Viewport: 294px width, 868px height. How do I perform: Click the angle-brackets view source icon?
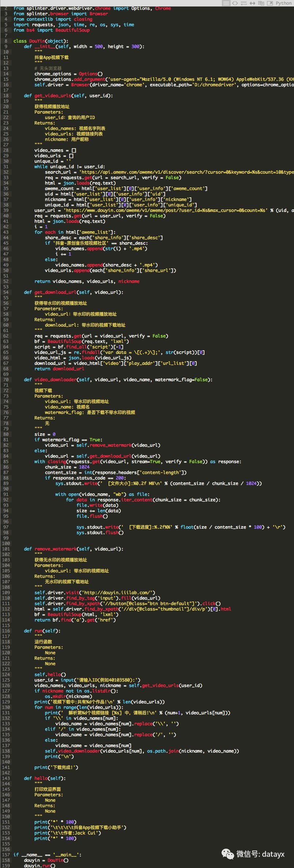click(235, 3)
